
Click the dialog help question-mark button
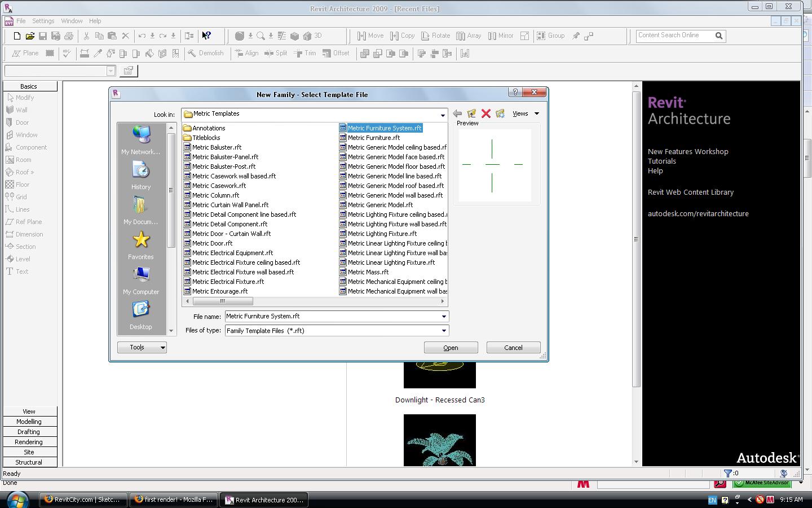[514, 93]
